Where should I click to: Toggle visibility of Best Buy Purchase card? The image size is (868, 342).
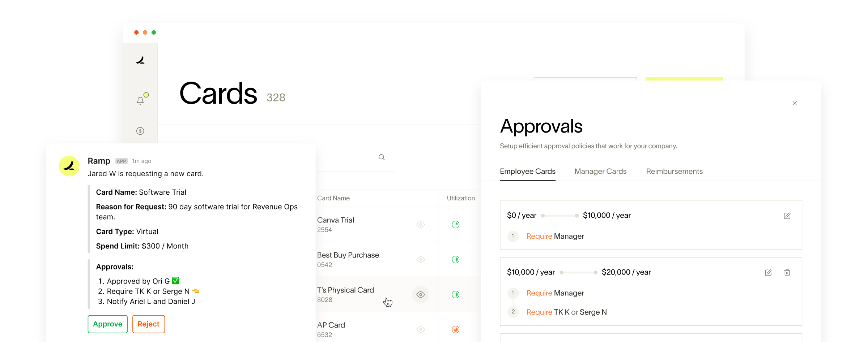coord(421,260)
